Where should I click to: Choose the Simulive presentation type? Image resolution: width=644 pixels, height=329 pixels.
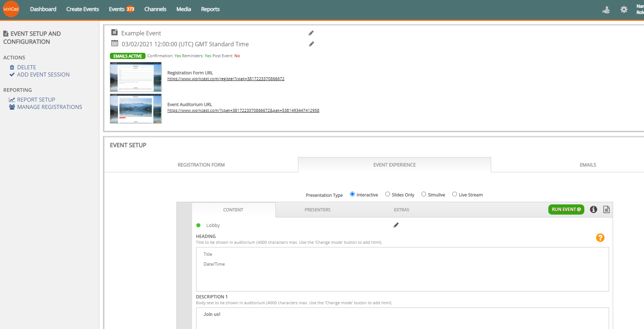point(424,194)
